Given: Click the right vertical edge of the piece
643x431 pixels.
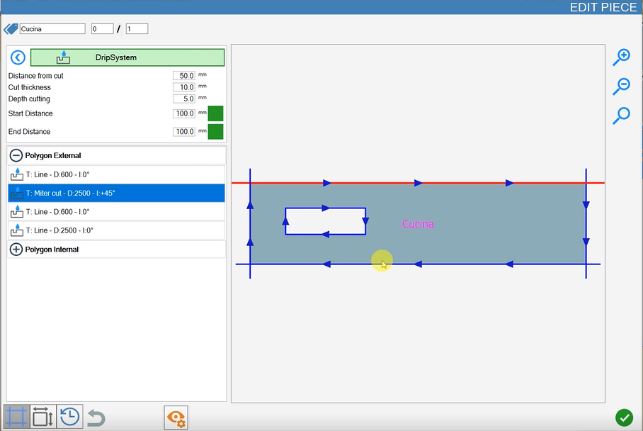Looking at the screenshot, I should [586, 223].
